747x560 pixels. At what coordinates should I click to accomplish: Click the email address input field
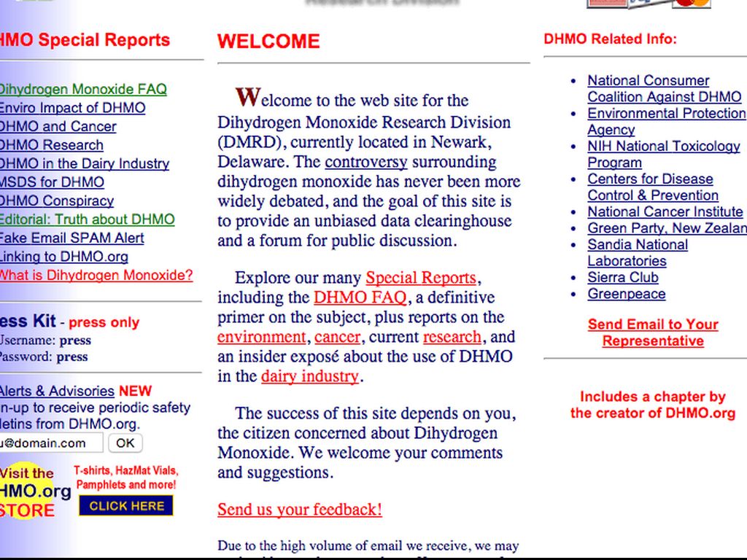(51, 443)
